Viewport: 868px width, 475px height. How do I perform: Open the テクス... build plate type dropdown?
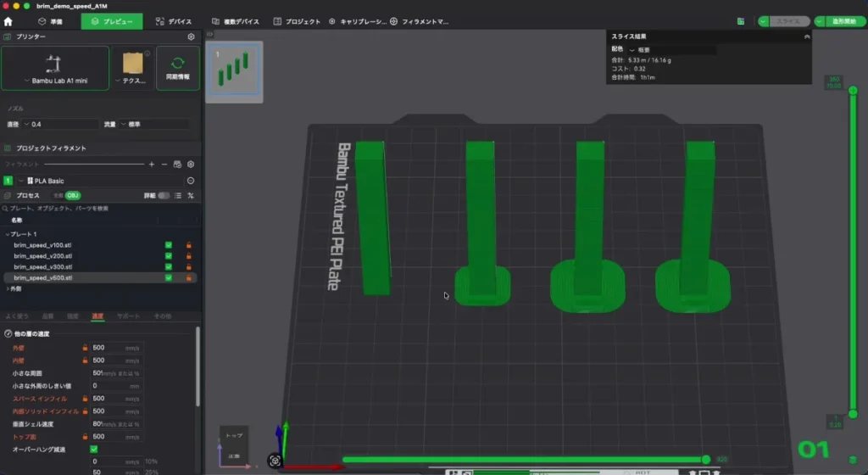tap(132, 68)
